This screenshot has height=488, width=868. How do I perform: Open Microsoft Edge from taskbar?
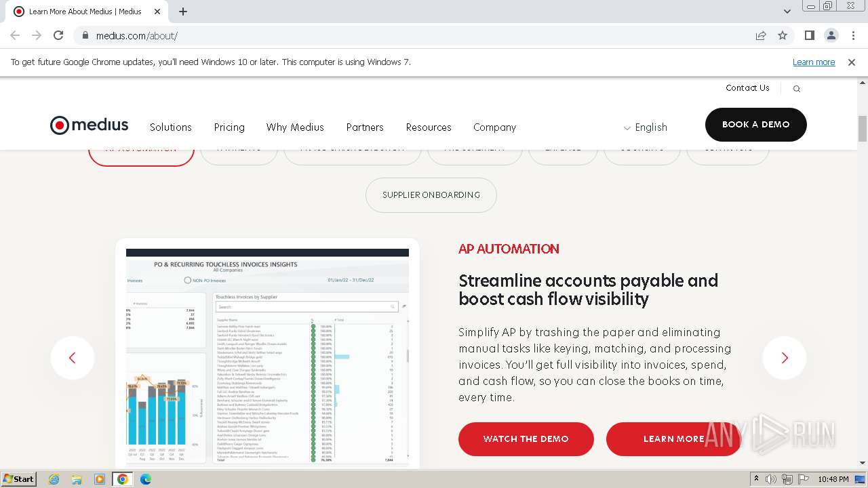[x=146, y=479]
